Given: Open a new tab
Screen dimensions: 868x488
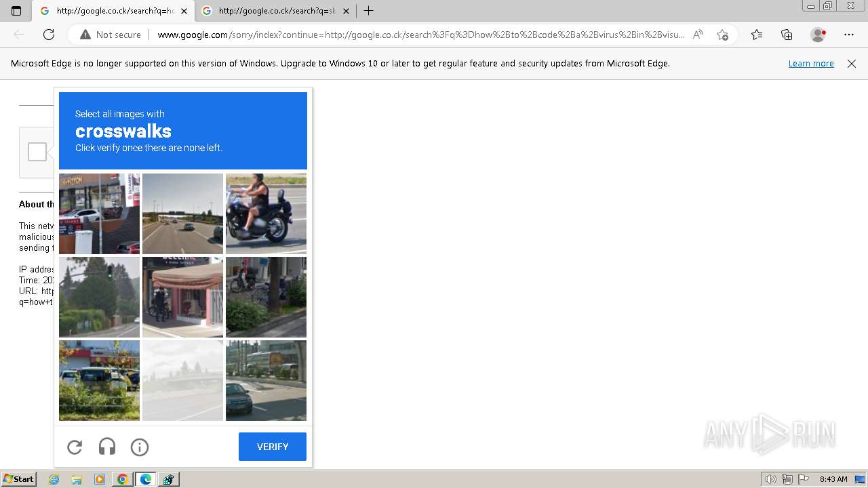Looking at the screenshot, I should [x=368, y=11].
